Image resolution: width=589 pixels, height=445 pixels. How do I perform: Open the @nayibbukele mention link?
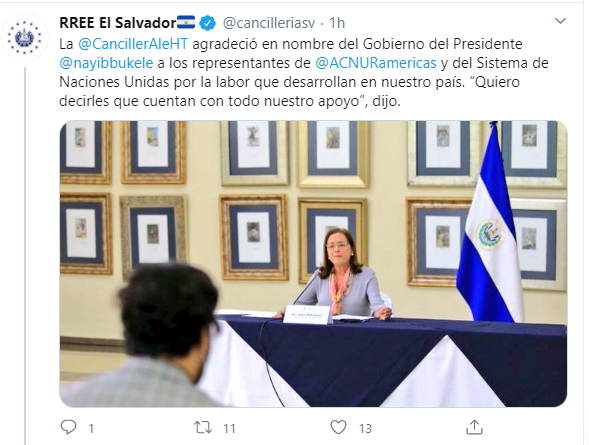point(106,63)
